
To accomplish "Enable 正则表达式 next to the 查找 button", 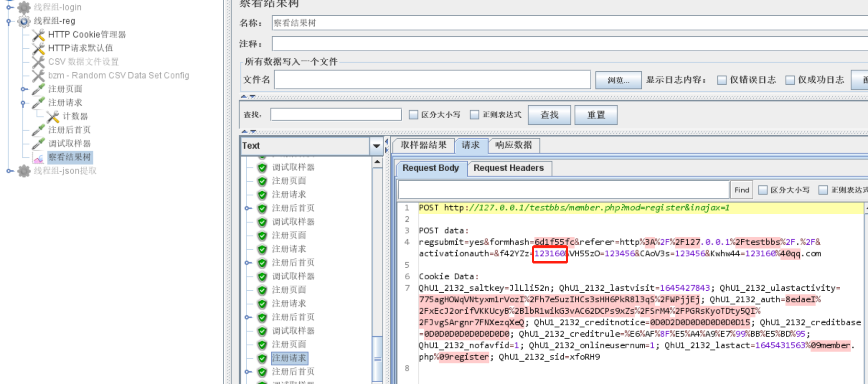I will 474,115.
